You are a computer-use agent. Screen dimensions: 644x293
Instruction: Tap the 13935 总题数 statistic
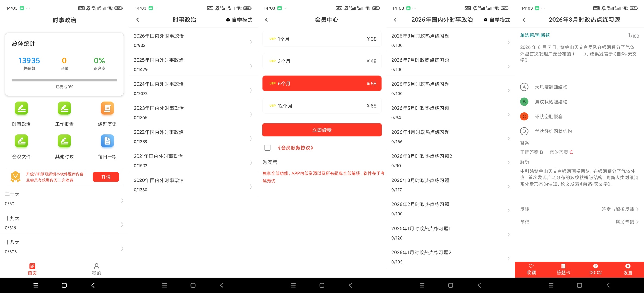pos(29,63)
